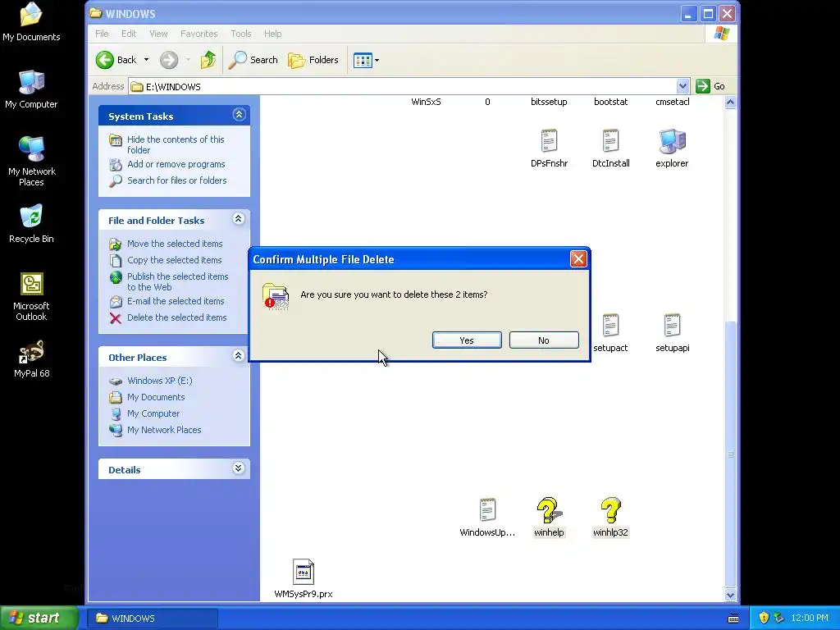Click Publish the selected items to the Web
Image resolution: width=840 pixels, height=630 pixels.
pos(177,282)
